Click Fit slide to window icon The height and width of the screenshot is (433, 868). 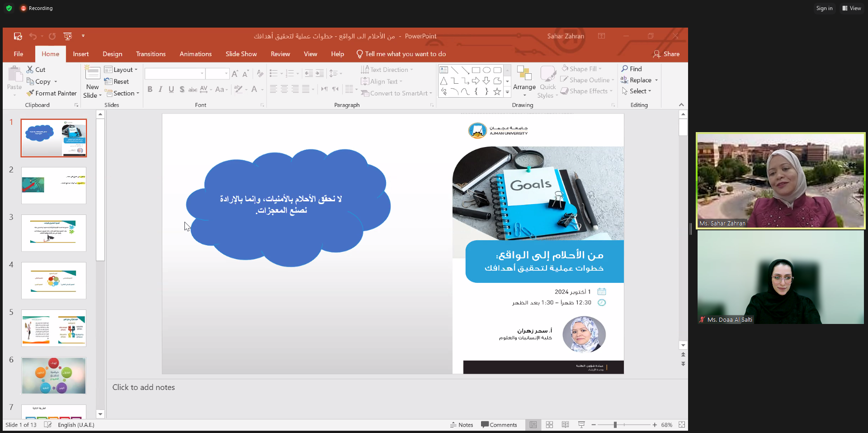click(681, 425)
